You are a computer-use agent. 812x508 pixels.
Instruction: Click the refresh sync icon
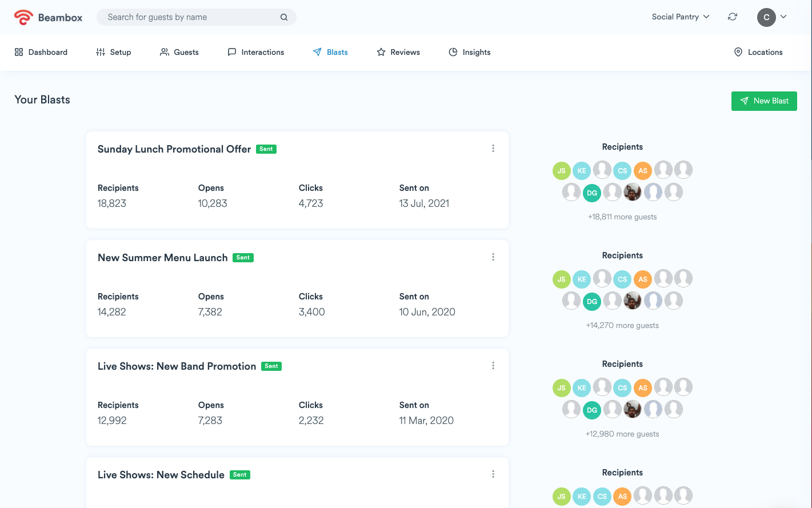click(732, 17)
